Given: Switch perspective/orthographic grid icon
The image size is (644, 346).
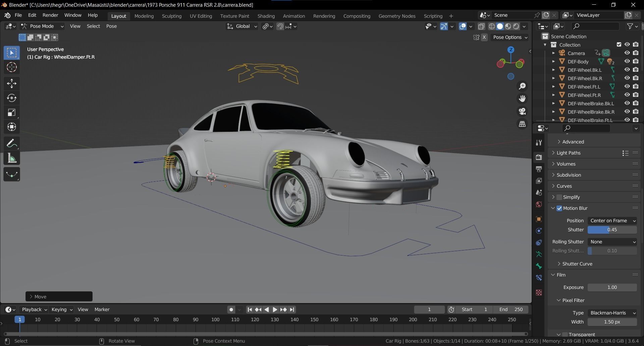Looking at the screenshot, I should pos(522,124).
